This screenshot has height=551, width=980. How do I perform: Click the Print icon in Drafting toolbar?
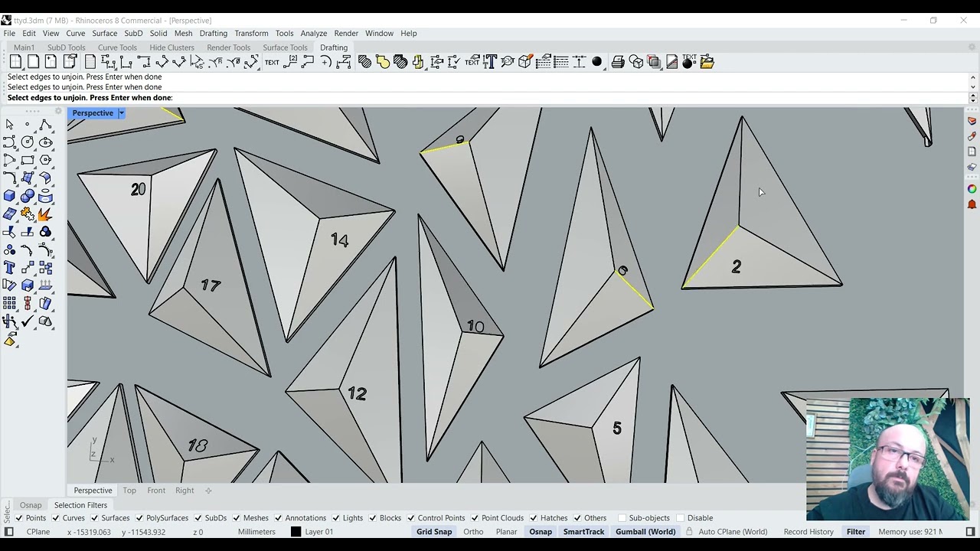pyautogui.click(x=617, y=62)
